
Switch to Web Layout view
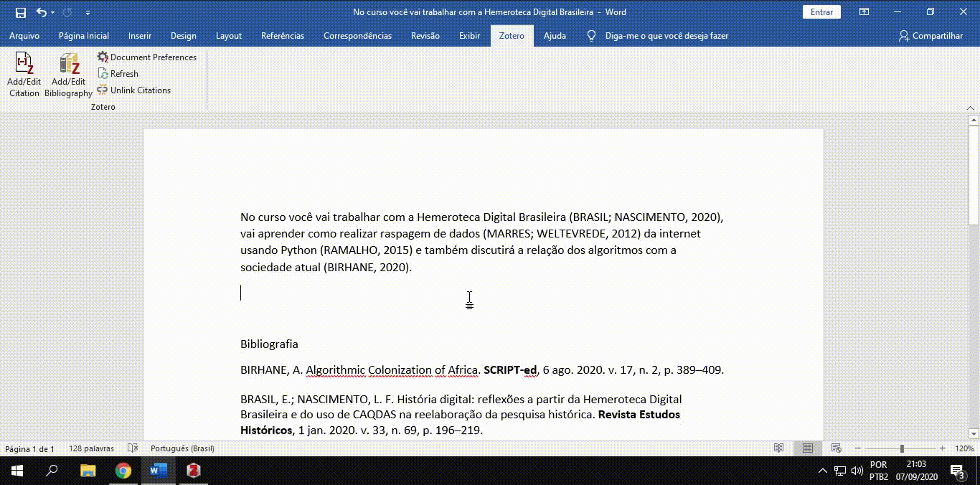pyautogui.click(x=836, y=448)
